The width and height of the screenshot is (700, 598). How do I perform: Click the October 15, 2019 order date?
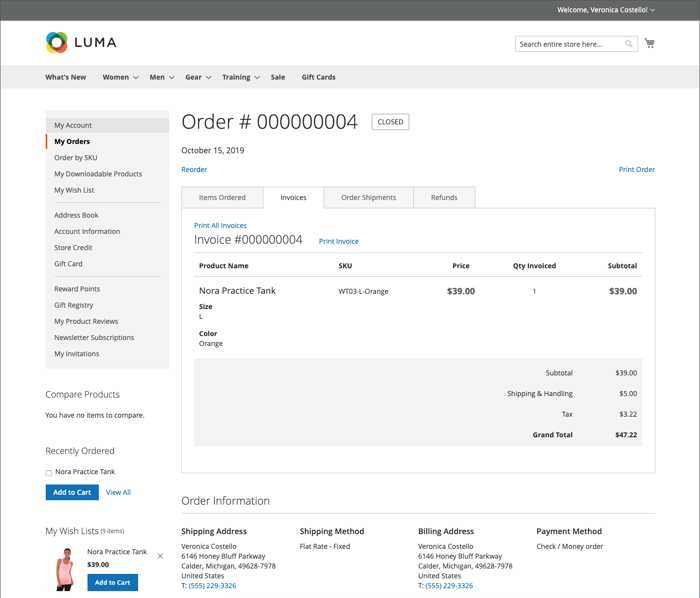(212, 150)
